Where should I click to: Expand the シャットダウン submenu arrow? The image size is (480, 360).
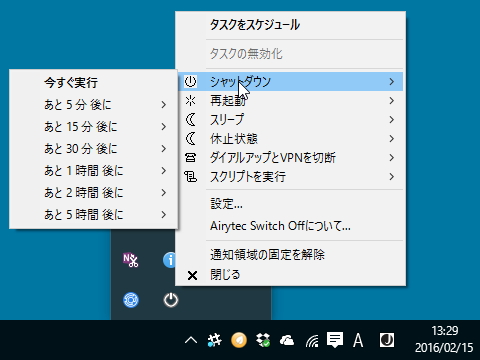tap(392, 81)
